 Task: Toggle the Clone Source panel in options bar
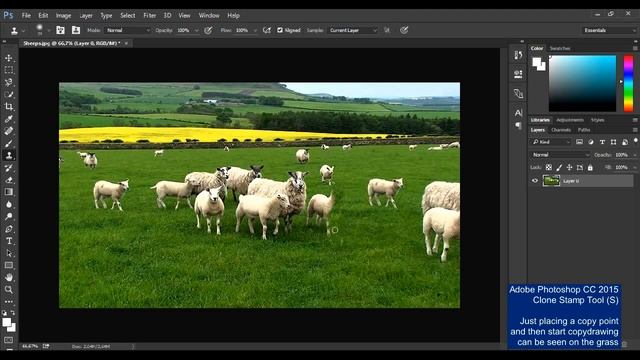pyautogui.click(x=76, y=30)
